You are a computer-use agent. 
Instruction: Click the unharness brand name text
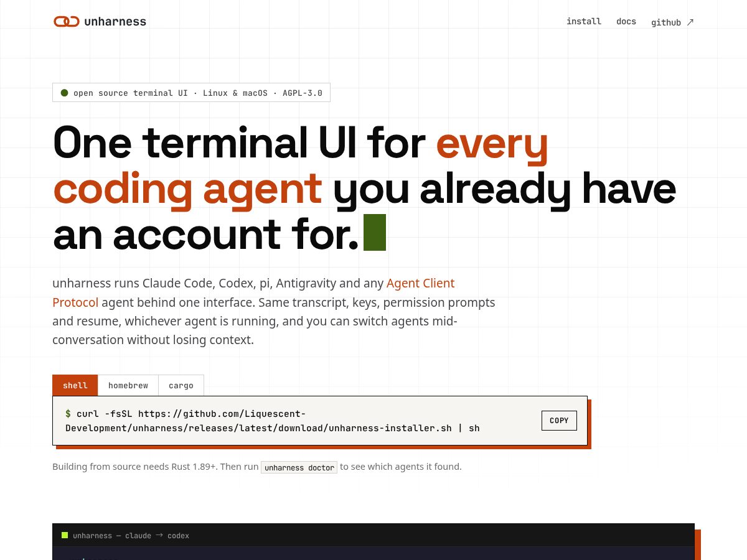point(115,22)
